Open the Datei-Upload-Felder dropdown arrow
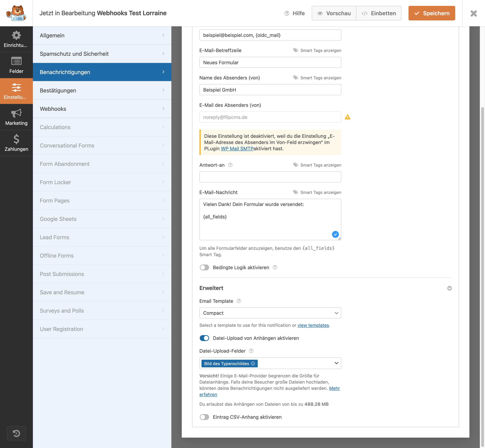The image size is (485, 448). click(x=336, y=363)
